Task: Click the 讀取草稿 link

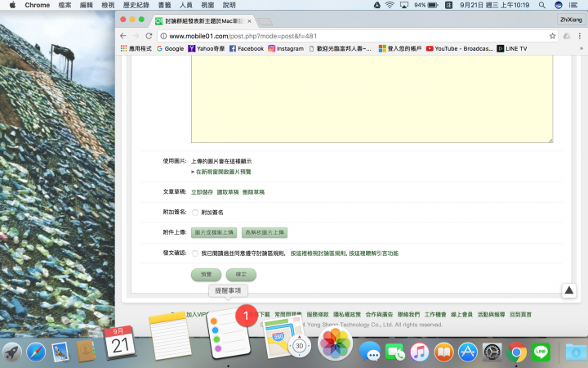Action: (228, 192)
